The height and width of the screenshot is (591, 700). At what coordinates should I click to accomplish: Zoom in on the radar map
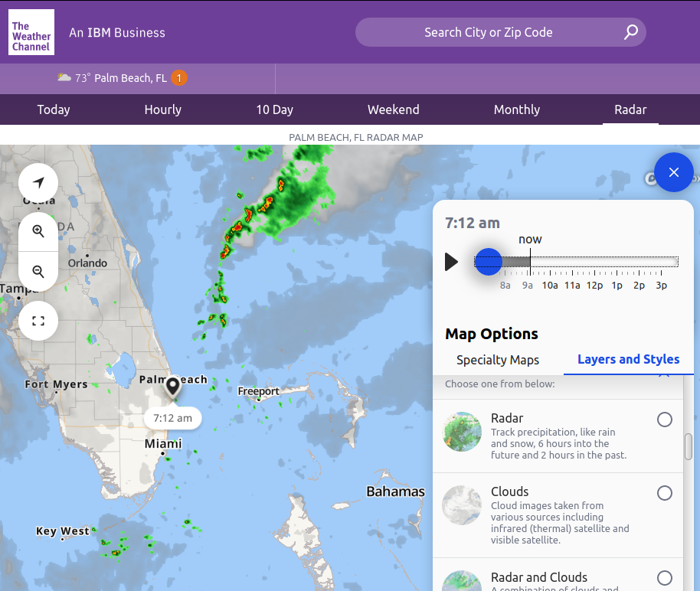(38, 231)
